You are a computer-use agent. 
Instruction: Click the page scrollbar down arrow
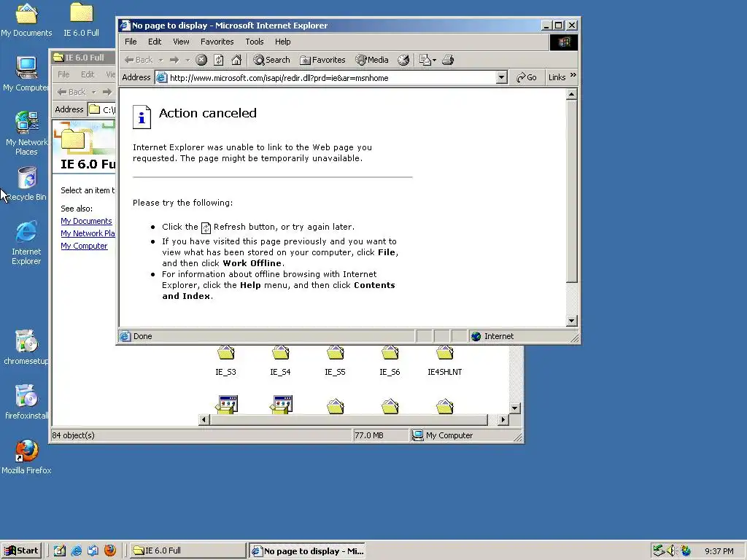(572, 321)
